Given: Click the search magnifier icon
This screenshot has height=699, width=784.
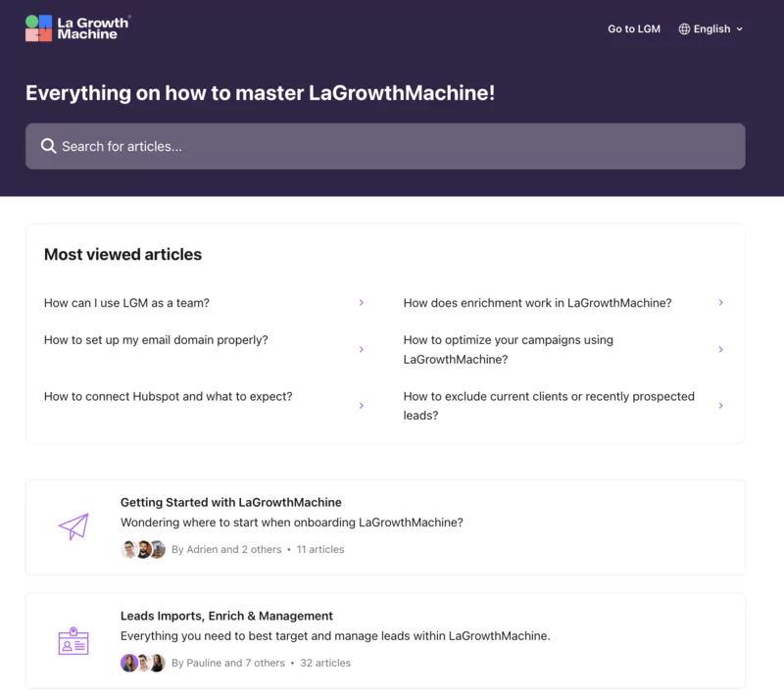Looking at the screenshot, I should 48,145.
